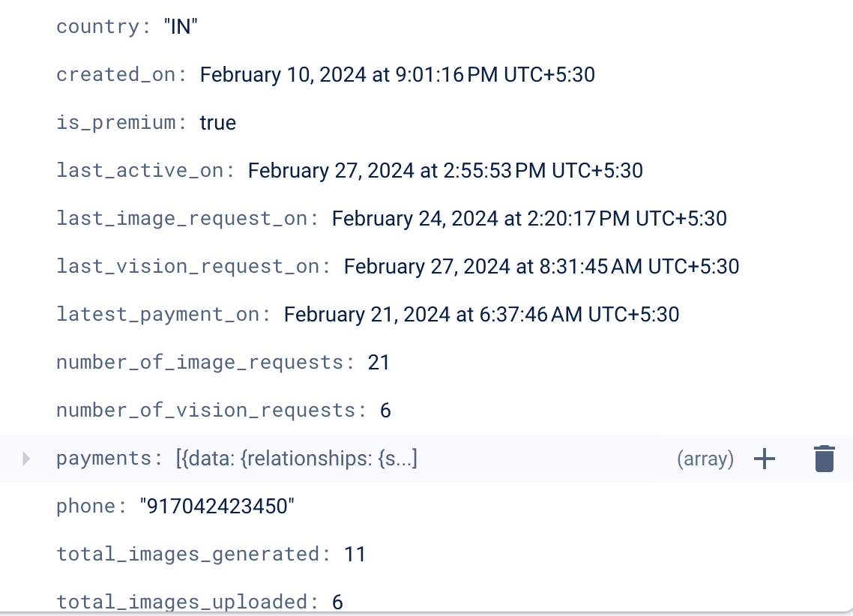Screen dimensions: 853x616
Task: Select the is_premium field name
Action: pos(117,123)
